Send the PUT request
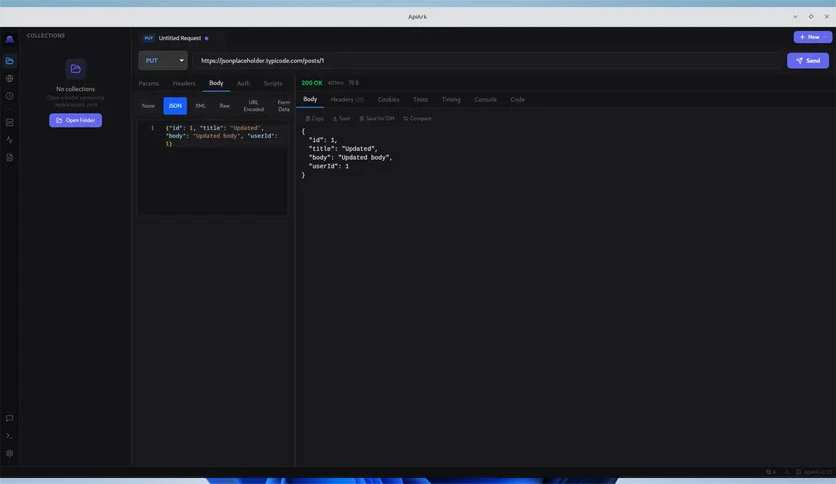 click(x=808, y=61)
